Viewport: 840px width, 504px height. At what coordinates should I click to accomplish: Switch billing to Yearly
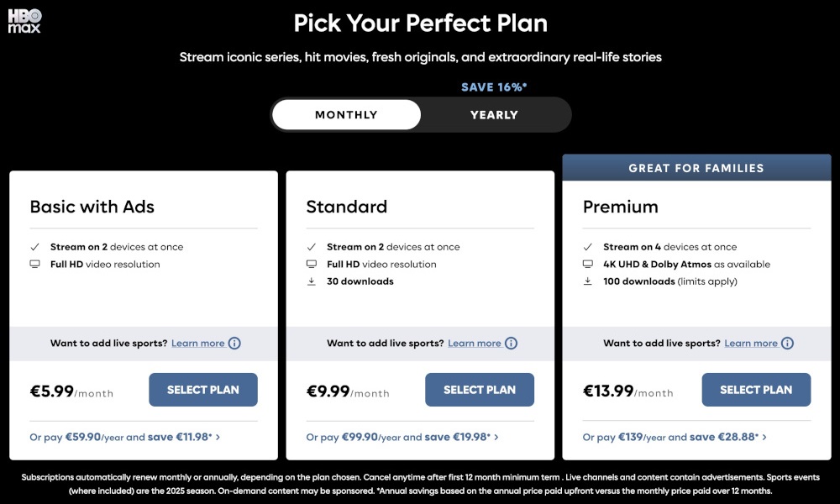(x=494, y=114)
